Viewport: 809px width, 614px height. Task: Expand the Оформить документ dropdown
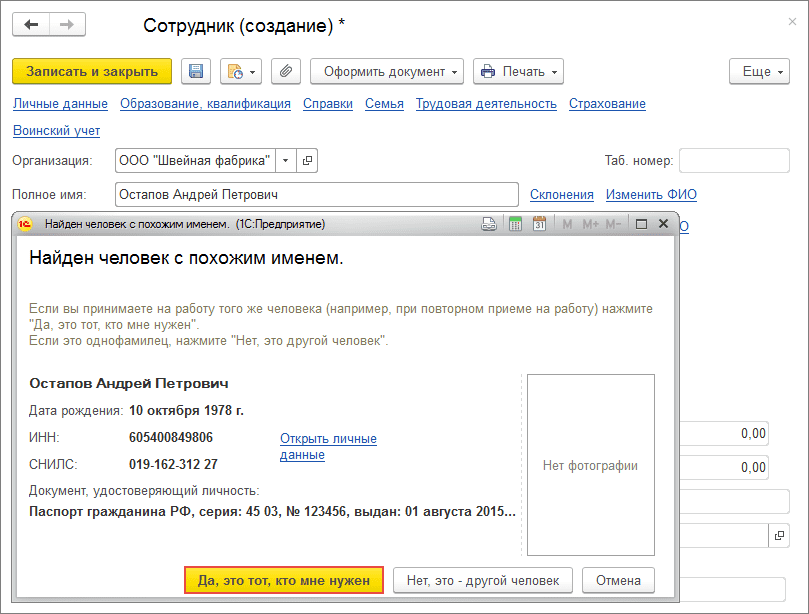[387, 71]
